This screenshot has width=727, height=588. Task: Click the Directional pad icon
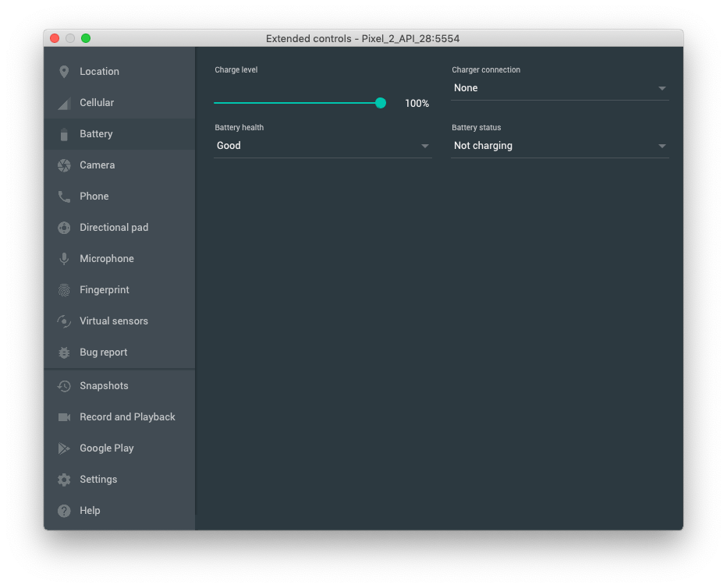pyautogui.click(x=64, y=228)
